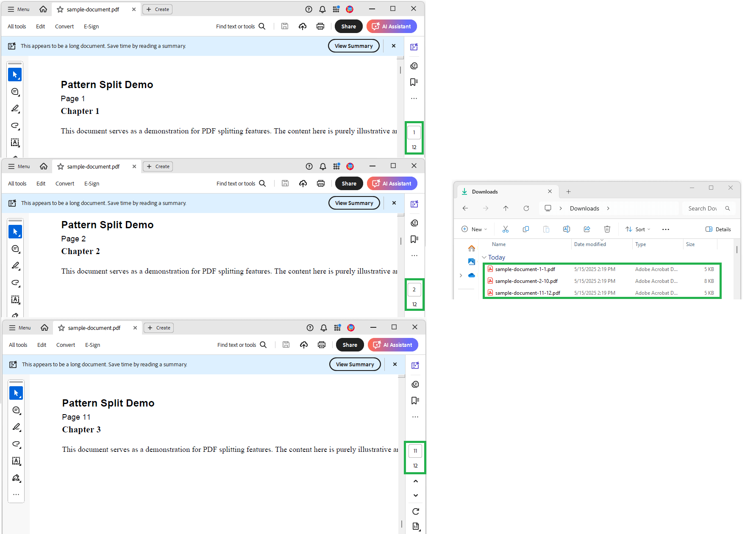Image resolution: width=756 pixels, height=534 pixels.
Task: Open the New dropdown in Downloads window
Action: 474,229
